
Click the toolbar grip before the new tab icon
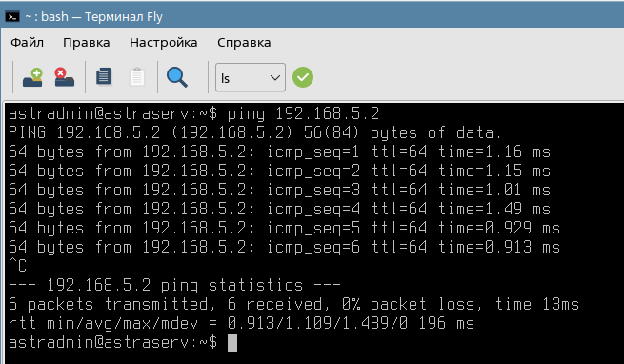(11, 77)
